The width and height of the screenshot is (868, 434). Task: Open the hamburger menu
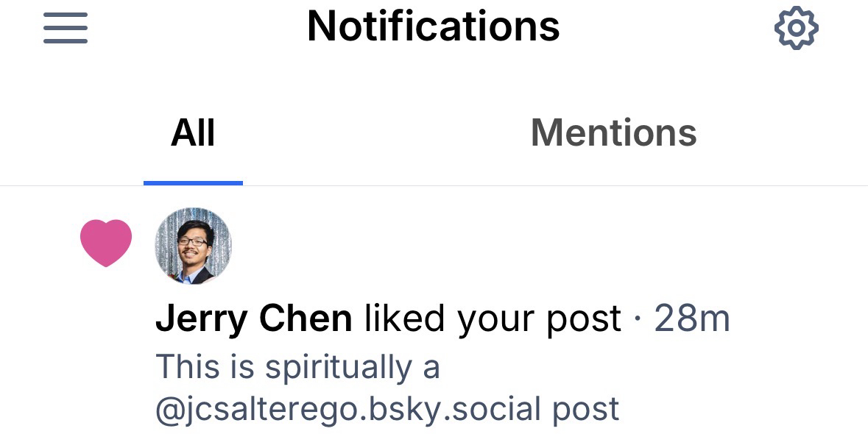click(x=66, y=28)
